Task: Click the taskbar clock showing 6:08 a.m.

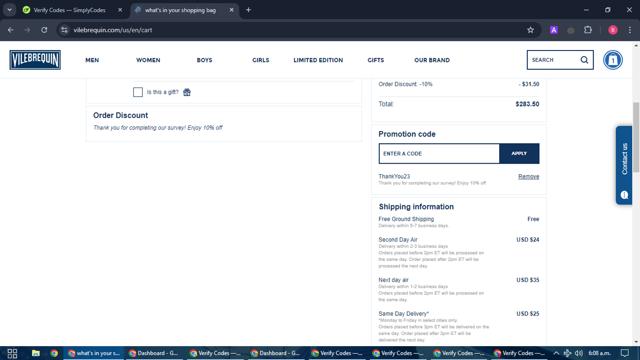Action: tap(599, 353)
